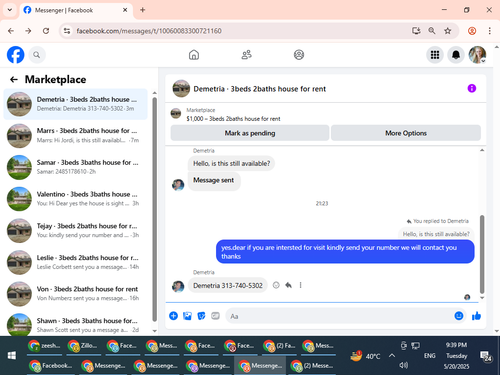Open more options for Demetria's message
The image size is (500, 375).
300,285
